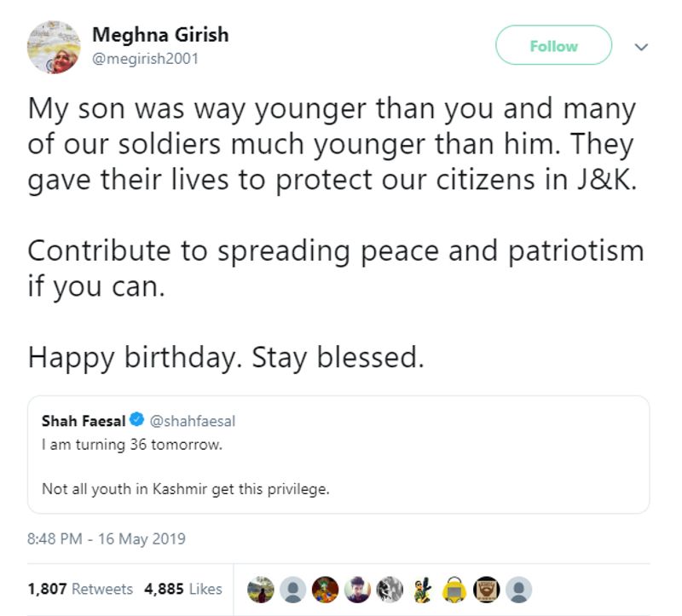Open the Meghna Girish display name link
Screen dimensions: 682x616
tap(160, 35)
